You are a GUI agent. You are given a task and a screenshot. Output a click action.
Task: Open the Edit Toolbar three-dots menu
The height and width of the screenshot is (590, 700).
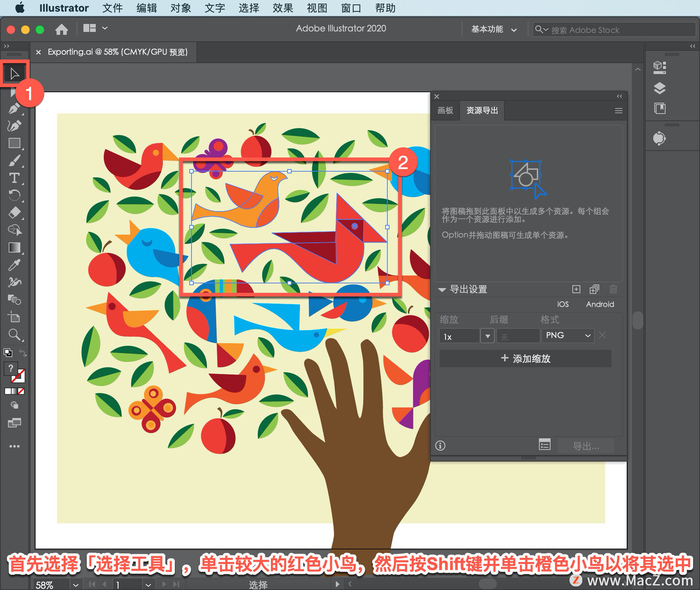15,446
